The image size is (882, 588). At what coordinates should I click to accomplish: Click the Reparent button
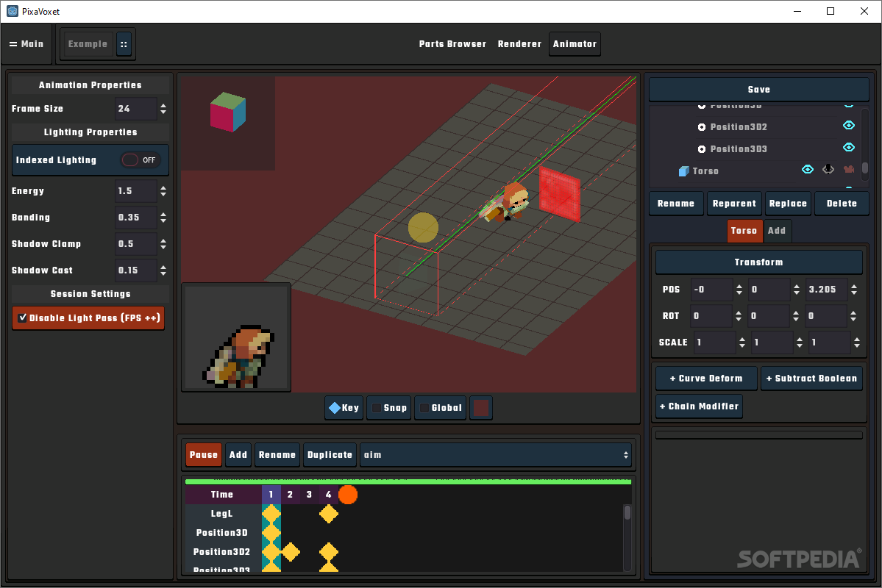tap(734, 204)
